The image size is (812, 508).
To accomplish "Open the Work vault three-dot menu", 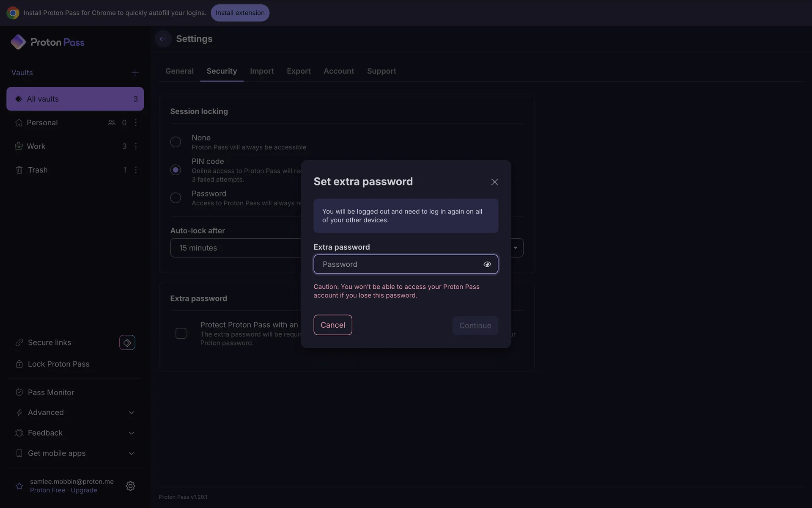I will [136, 146].
